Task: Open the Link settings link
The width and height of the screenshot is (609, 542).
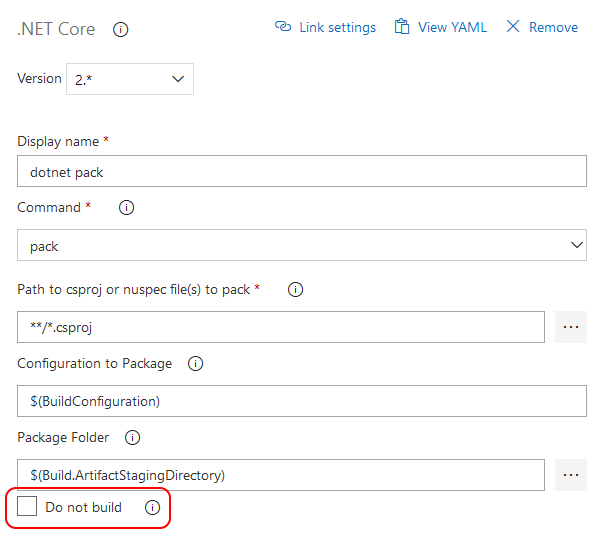Action: [337, 27]
